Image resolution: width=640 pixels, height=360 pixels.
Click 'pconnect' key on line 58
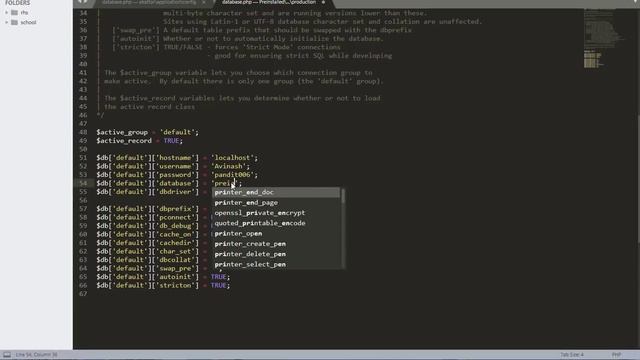click(x=176, y=217)
